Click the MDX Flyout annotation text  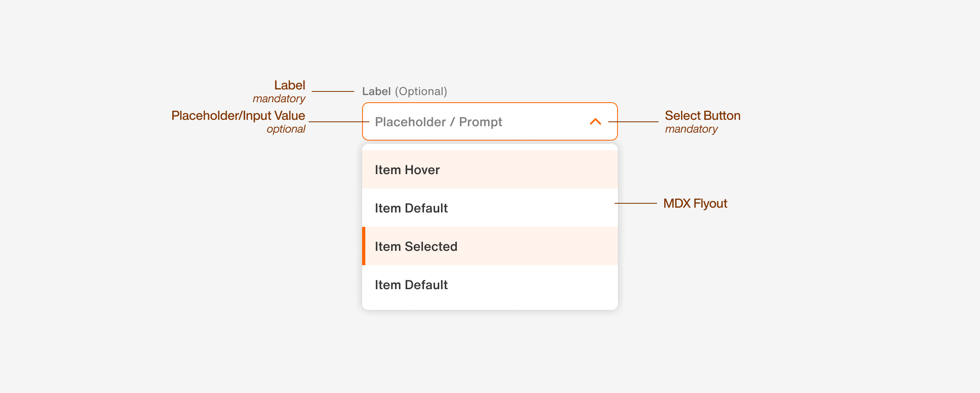(695, 203)
